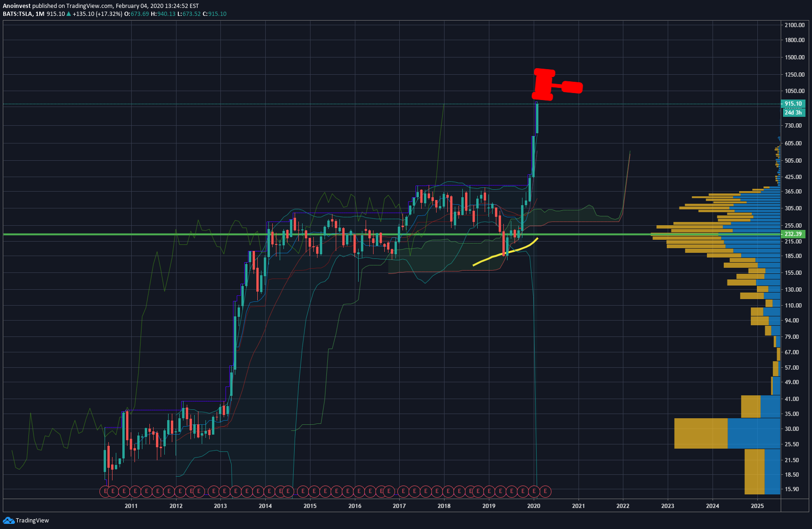Click the green 232.39 price tag

tap(793, 234)
